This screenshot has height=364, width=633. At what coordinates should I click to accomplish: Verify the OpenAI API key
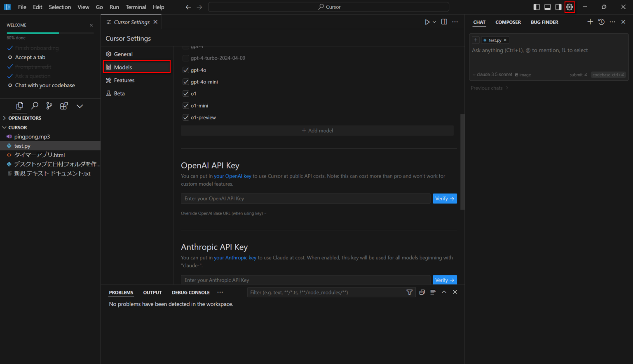click(x=445, y=198)
